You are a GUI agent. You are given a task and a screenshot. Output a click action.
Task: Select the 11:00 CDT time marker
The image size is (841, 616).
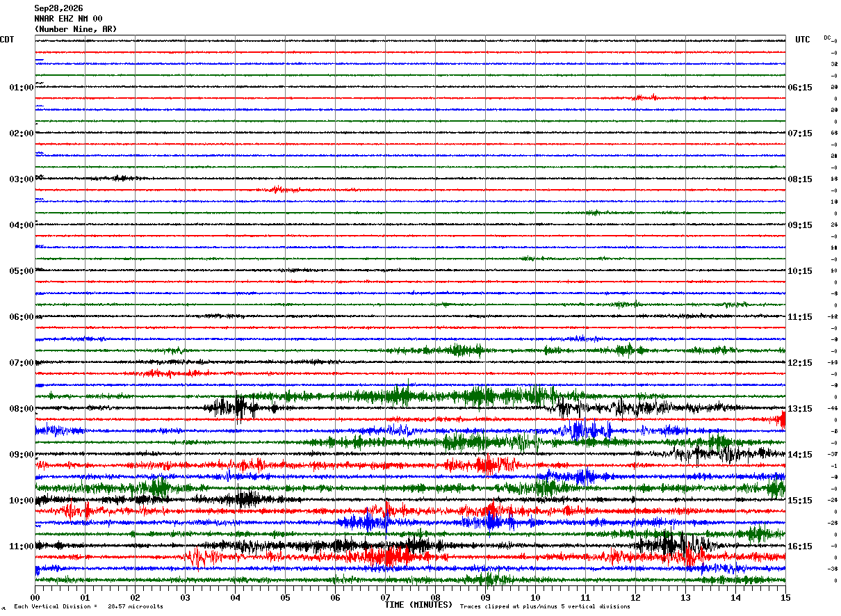[x=22, y=546]
